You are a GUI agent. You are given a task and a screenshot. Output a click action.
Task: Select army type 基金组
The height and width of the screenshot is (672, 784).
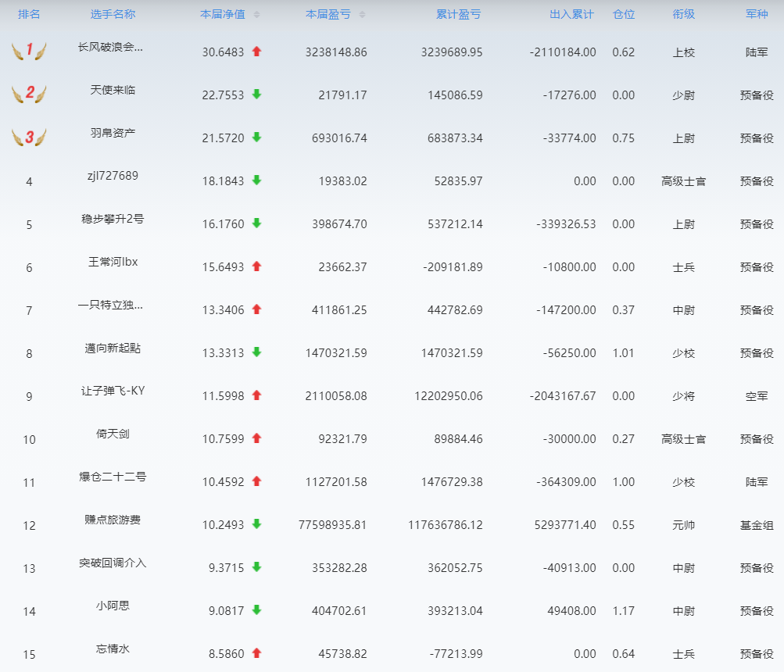tap(757, 525)
